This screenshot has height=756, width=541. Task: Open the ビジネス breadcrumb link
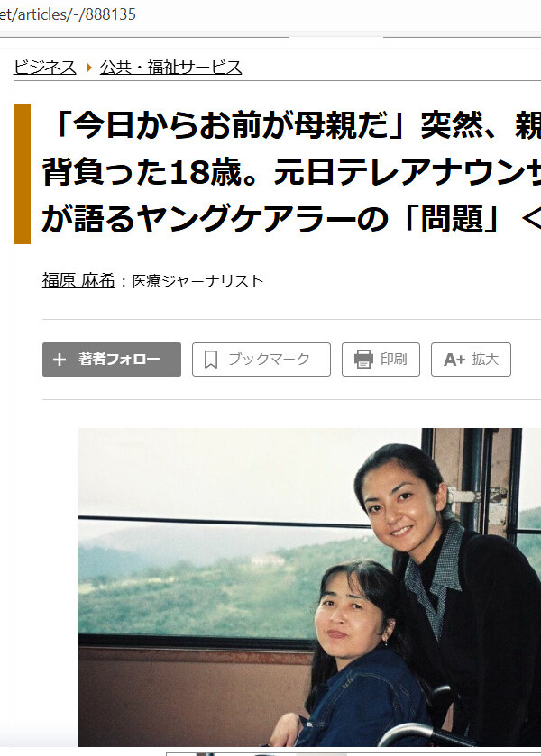(x=44, y=68)
